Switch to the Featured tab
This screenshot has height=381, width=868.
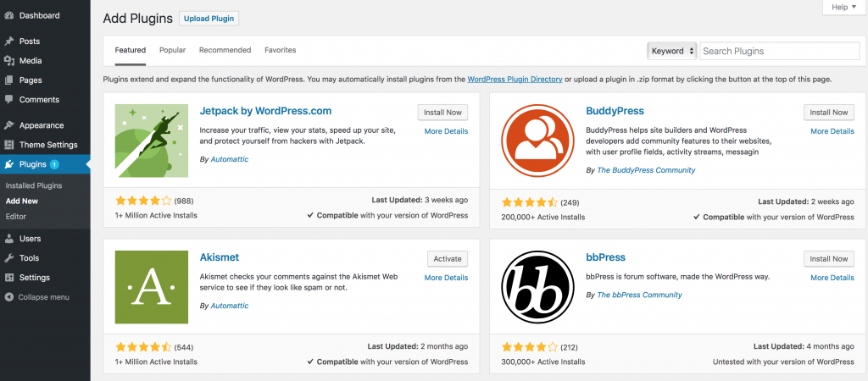coord(130,50)
